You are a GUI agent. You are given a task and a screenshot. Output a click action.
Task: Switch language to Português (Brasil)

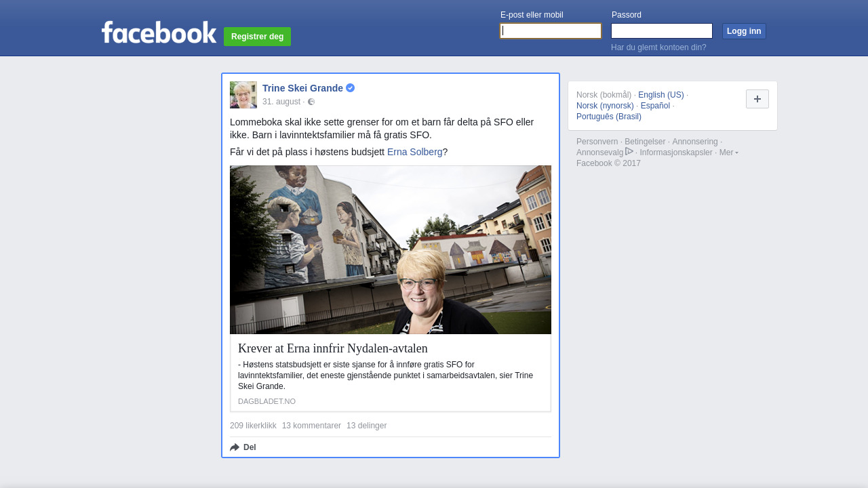pos(609,117)
